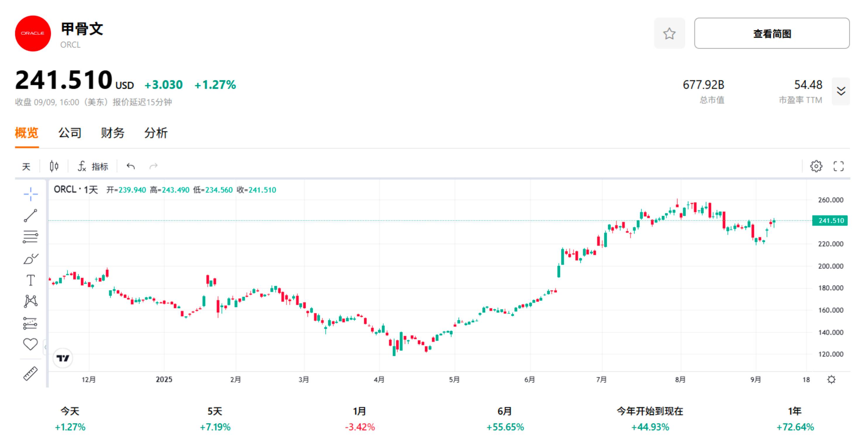The height and width of the screenshot is (447, 868).
Task: Click the heart favorites icon in toolbar
Action: click(x=31, y=344)
